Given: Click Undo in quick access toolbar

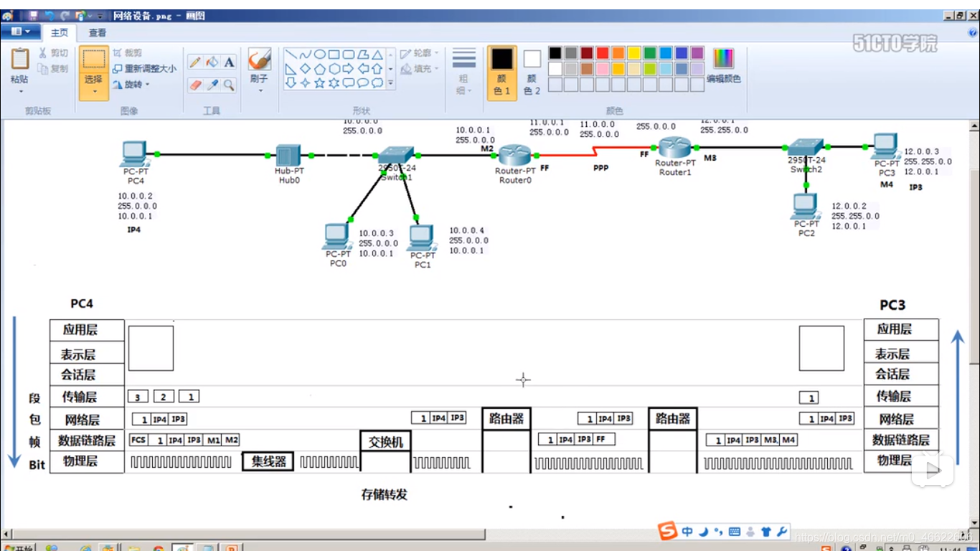Looking at the screenshot, I should pos(50,15).
